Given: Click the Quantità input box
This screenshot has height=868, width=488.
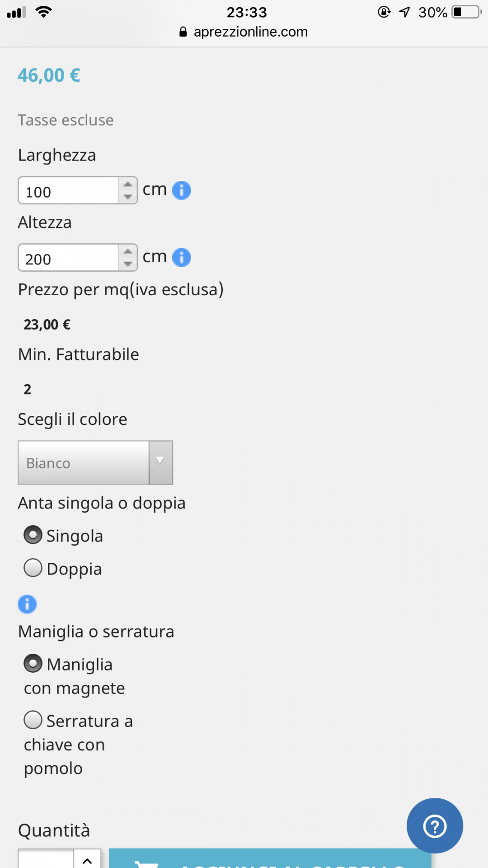Looking at the screenshot, I should coord(46,860).
